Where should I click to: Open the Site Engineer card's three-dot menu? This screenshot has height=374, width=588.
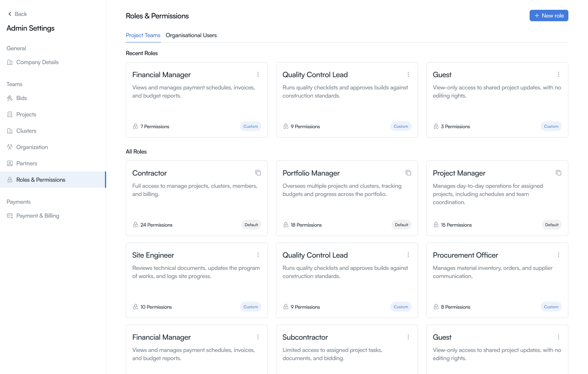258,255
